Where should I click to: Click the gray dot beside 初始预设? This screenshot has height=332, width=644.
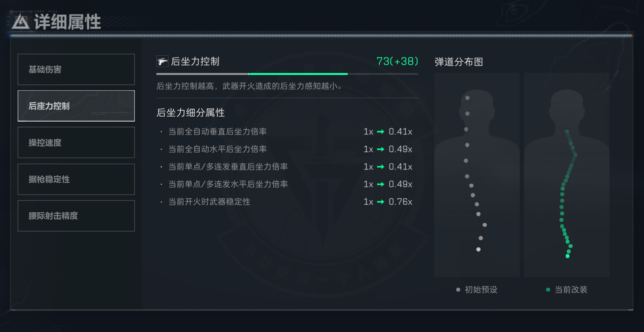tap(458, 290)
